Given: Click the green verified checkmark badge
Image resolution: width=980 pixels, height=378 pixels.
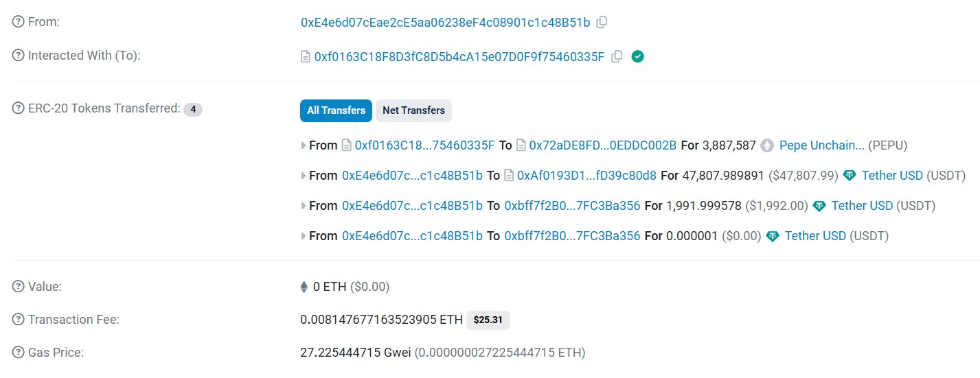Looking at the screenshot, I should click(637, 56).
